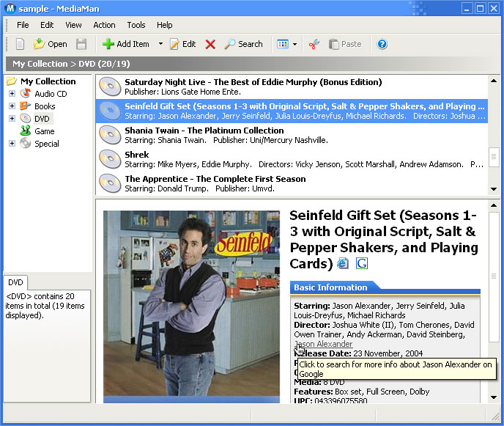Click the detail pane scrollbar thumb
Image resolution: width=504 pixels, height=426 pixels.
pyautogui.click(x=494, y=276)
